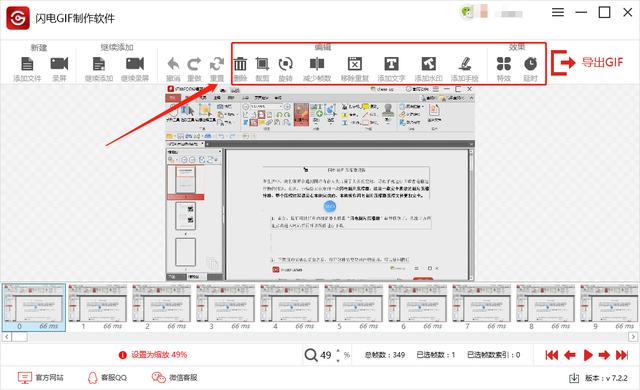This screenshot has width=640, height=390.
Task: Click the zoom magnifier icon
Action: 311,355
